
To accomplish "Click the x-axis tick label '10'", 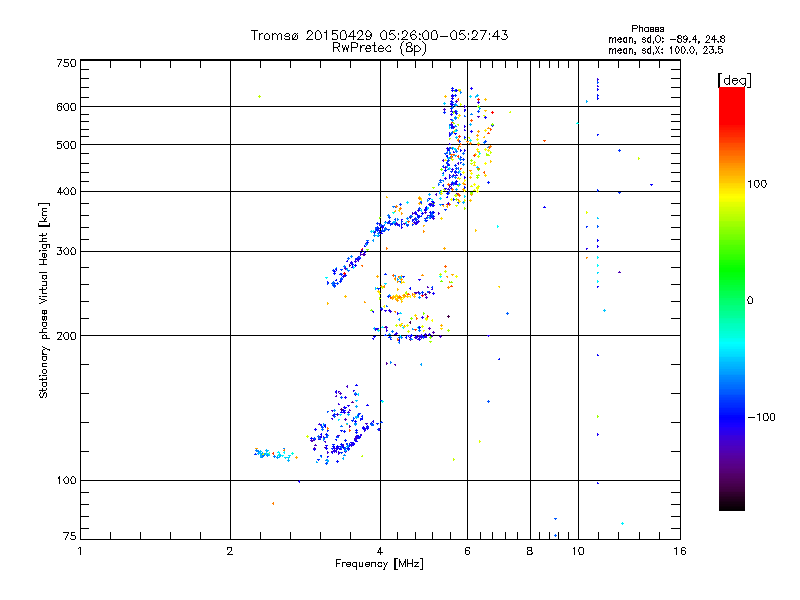I will pos(578,551).
